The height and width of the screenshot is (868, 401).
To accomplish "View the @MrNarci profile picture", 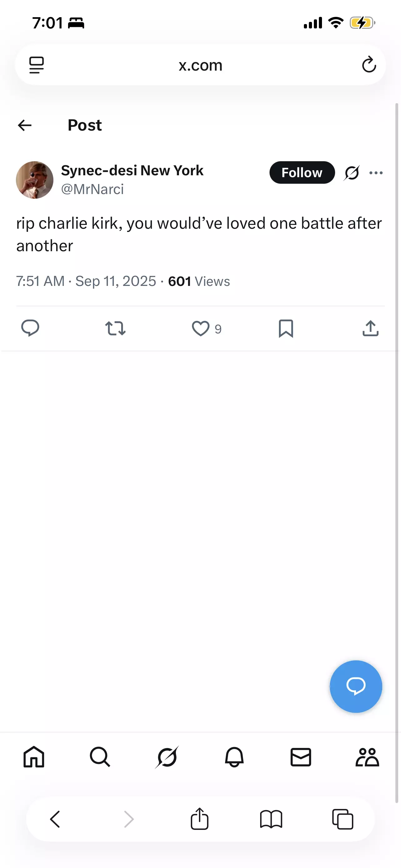I will tap(35, 180).
